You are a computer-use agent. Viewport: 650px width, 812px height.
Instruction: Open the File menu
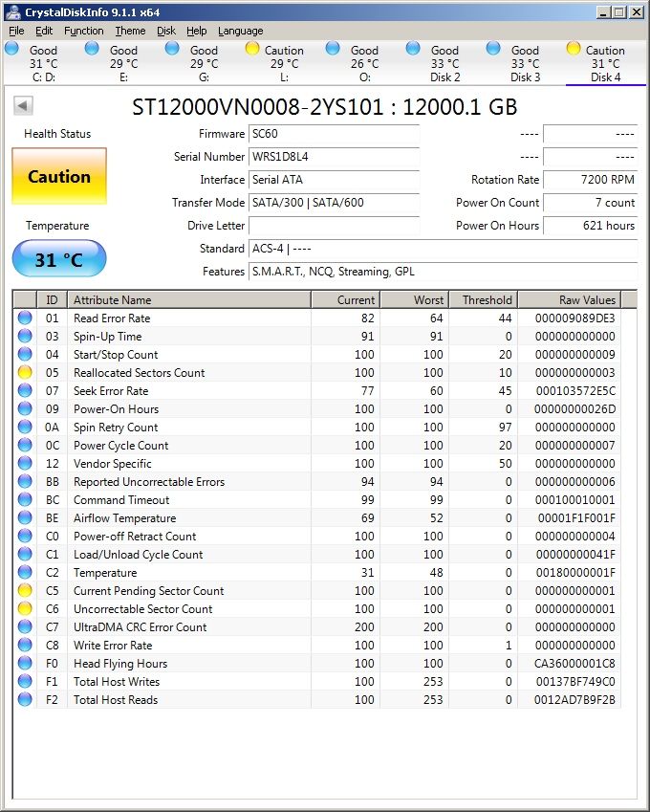pos(17,31)
